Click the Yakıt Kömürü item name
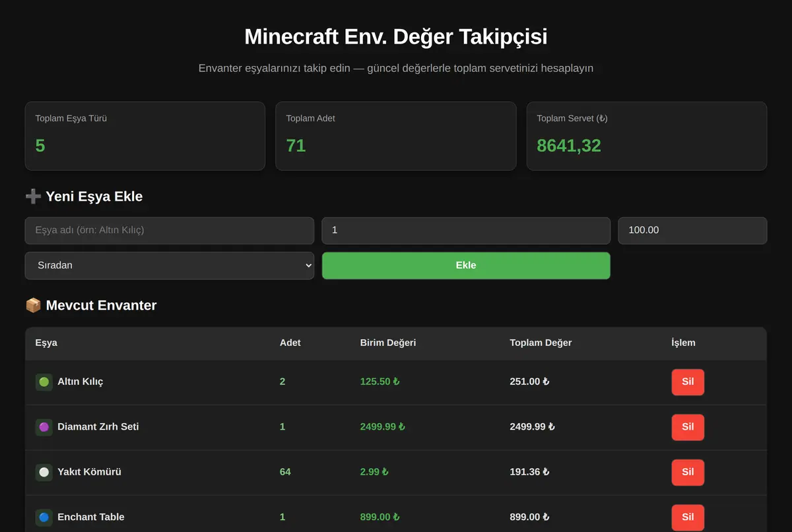 pos(89,472)
